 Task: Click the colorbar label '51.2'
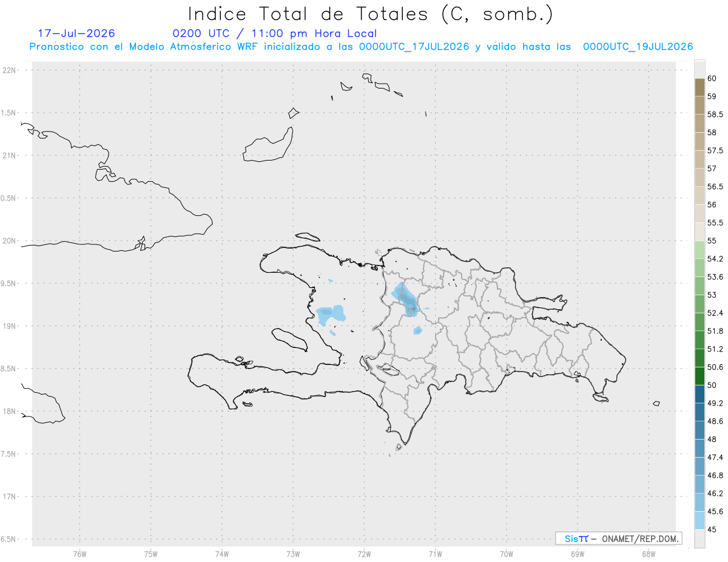(715, 349)
